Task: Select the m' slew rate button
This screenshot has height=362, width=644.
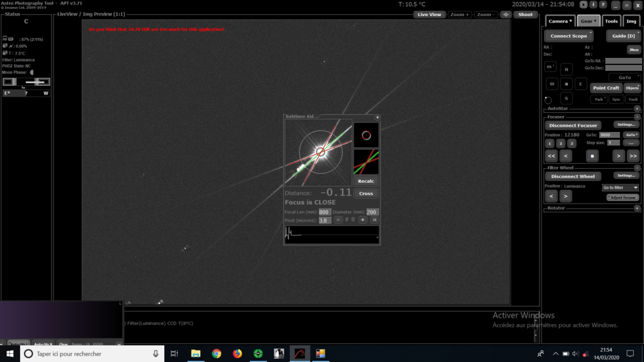Action: coord(551,66)
